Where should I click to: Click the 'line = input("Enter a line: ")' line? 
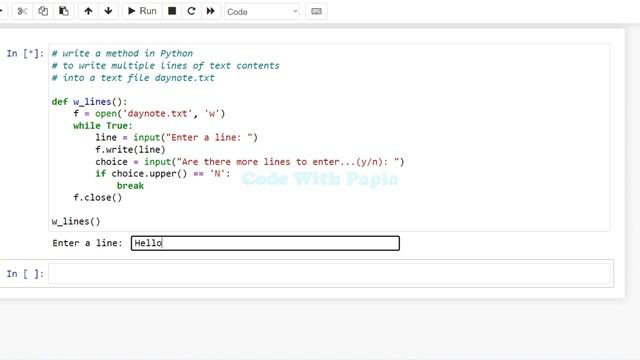(177, 138)
